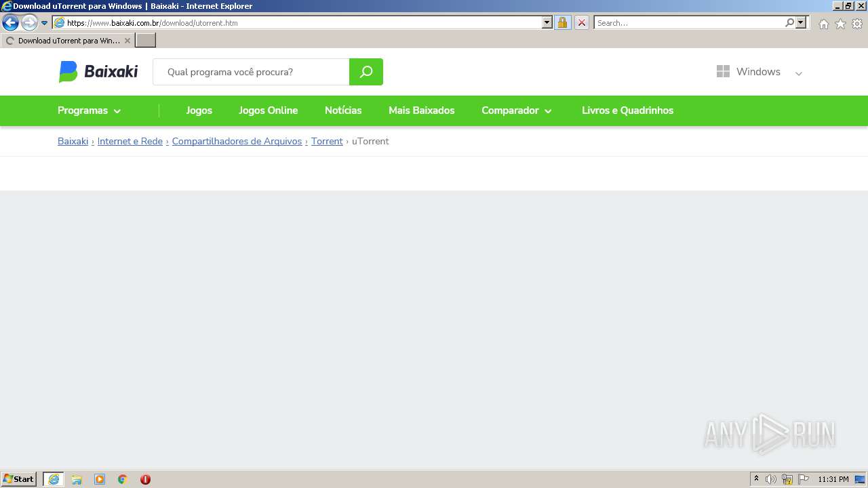The image size is (868, 488).
Task: Open the Tools gear icon
Action: tap(857, 24)
